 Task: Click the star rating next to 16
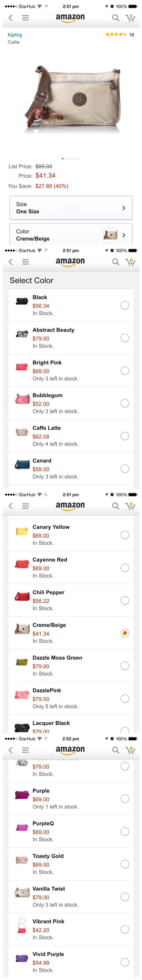[116, 35]
